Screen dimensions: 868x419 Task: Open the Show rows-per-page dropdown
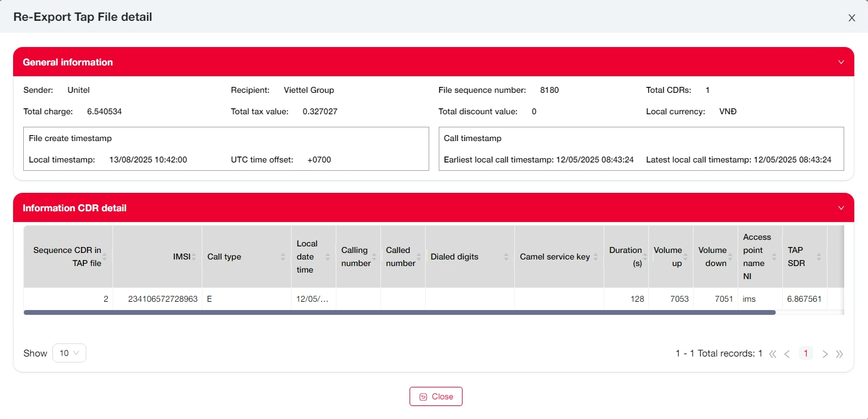(69, 353)
